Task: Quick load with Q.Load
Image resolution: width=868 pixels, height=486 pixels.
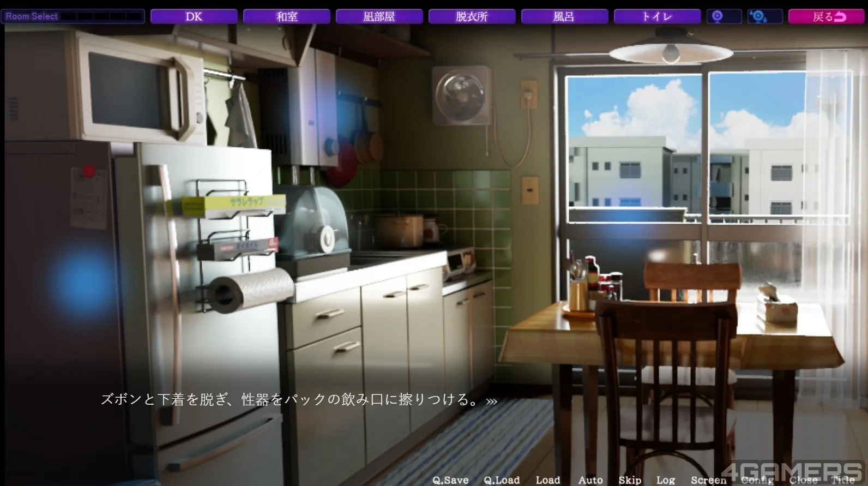Action: 502,480
